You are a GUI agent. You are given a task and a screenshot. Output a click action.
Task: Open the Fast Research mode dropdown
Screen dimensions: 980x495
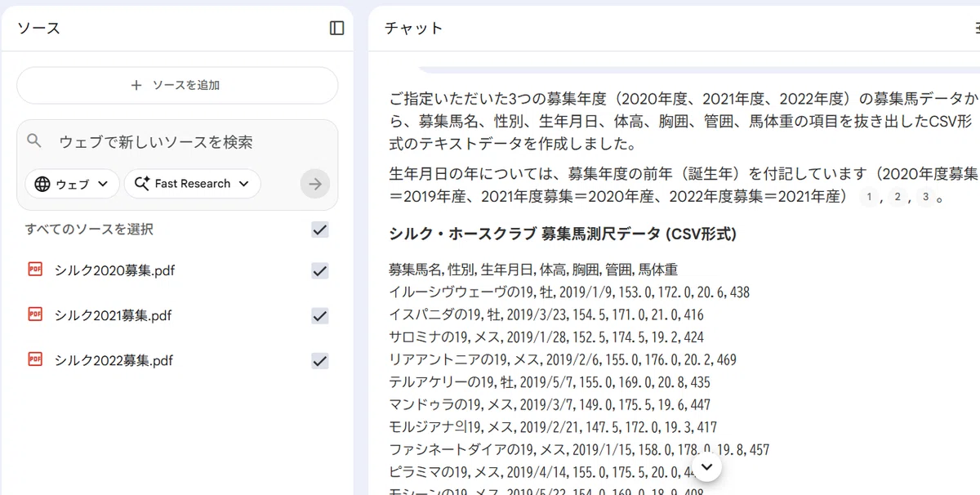(192, 184)
